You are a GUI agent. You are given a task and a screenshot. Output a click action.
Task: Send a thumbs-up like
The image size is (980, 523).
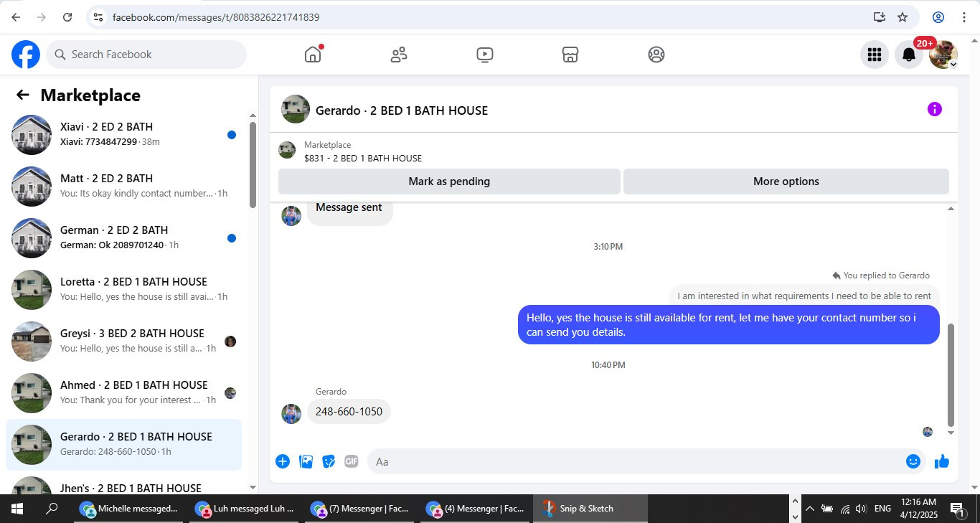click(x=942, y=461)
